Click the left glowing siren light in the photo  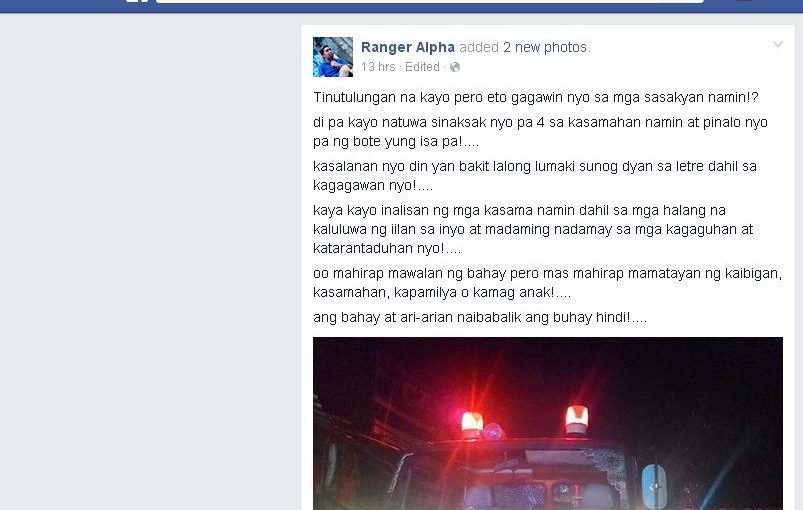[x=472, y=424]
